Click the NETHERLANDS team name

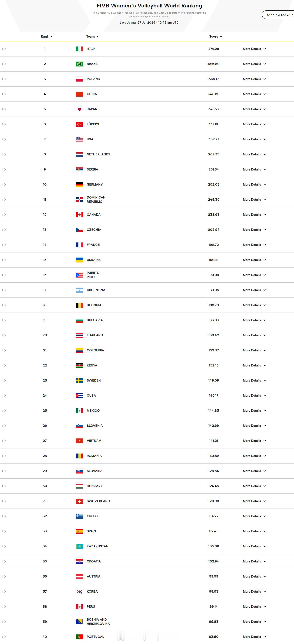[x=98, y=154]
